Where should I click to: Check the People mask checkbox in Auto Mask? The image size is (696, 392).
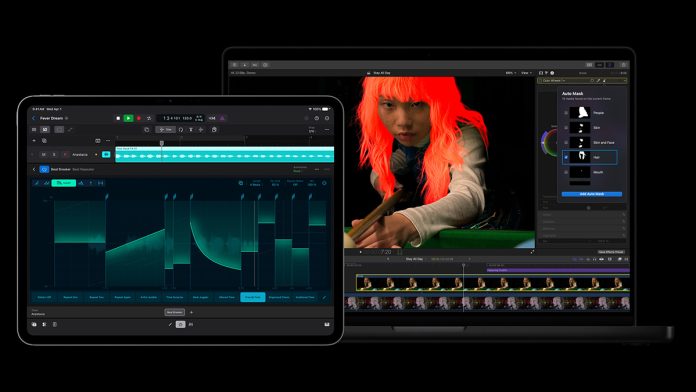coord(566,113)
